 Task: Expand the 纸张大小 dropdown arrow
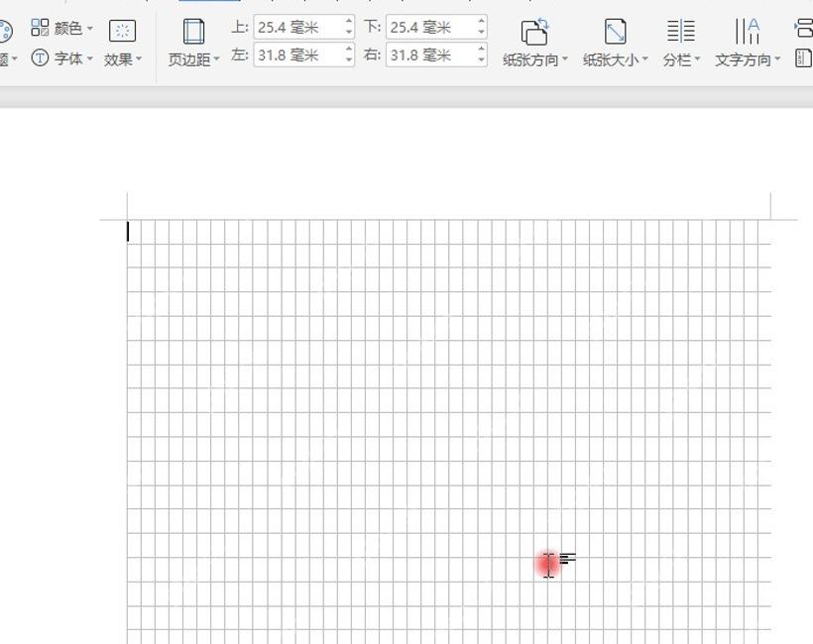(644, 59)
